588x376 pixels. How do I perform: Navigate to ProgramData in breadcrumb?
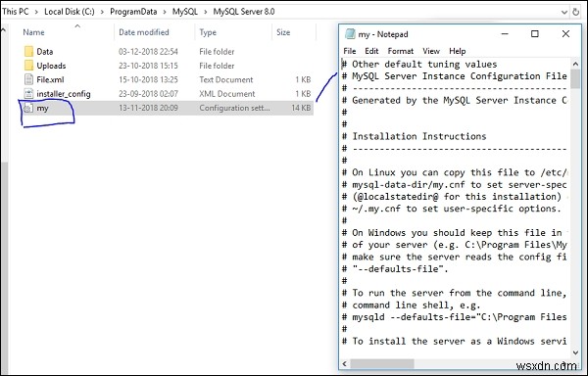pyautogui.click(x=133, y=12)
